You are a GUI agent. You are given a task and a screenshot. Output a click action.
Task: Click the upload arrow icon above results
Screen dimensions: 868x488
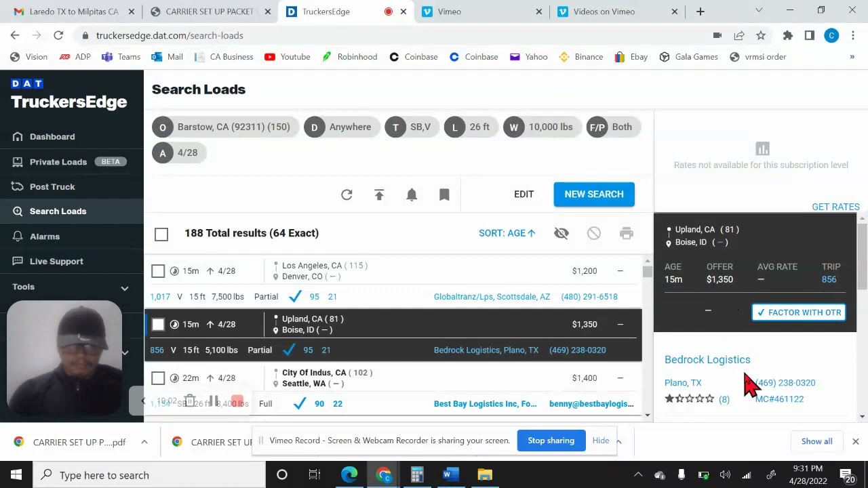pos(379,195)
